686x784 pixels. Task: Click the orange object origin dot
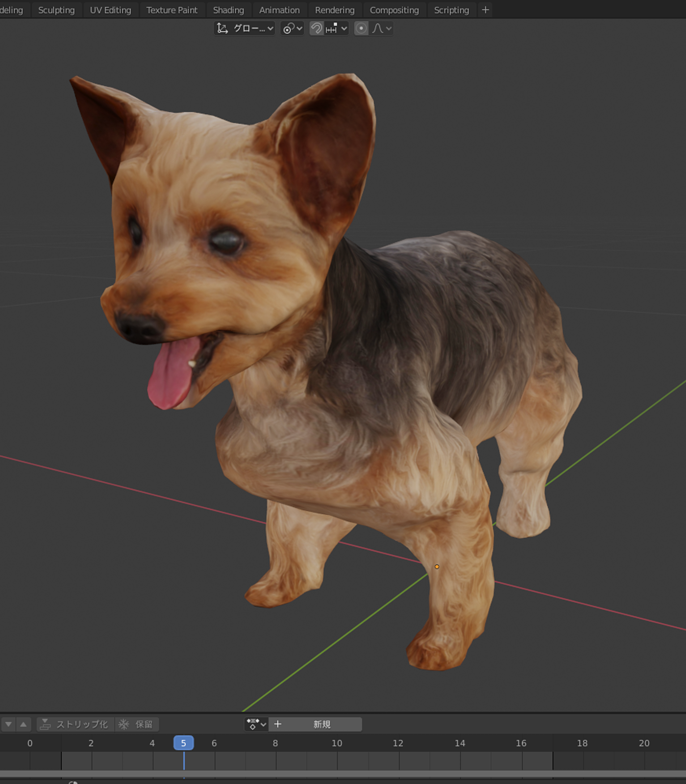437,566
